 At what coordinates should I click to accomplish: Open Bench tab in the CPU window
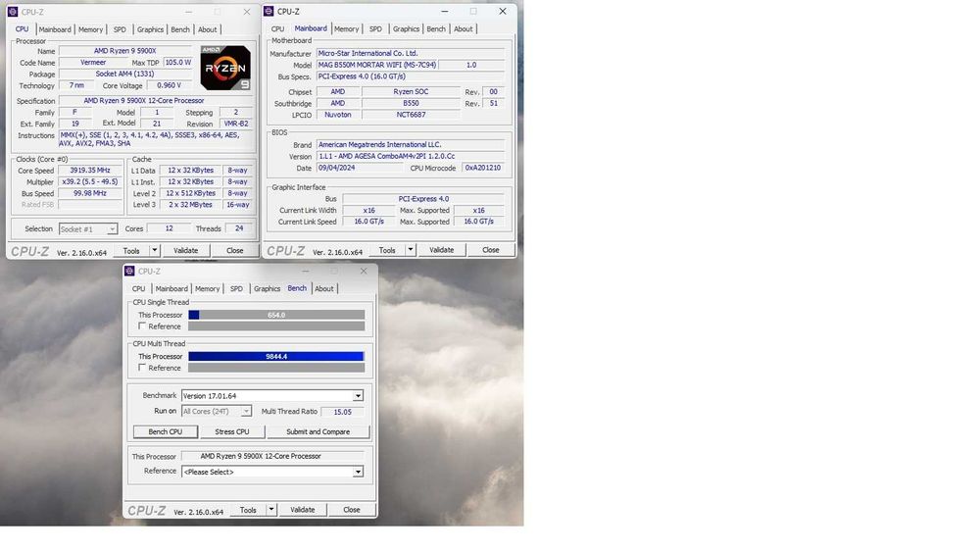(180, 29)
